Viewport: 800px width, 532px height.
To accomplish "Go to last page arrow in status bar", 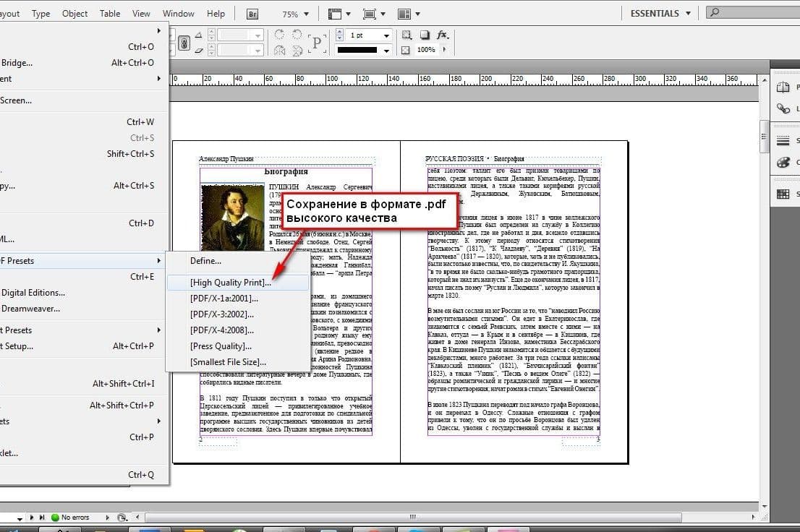I will point(42,518).
